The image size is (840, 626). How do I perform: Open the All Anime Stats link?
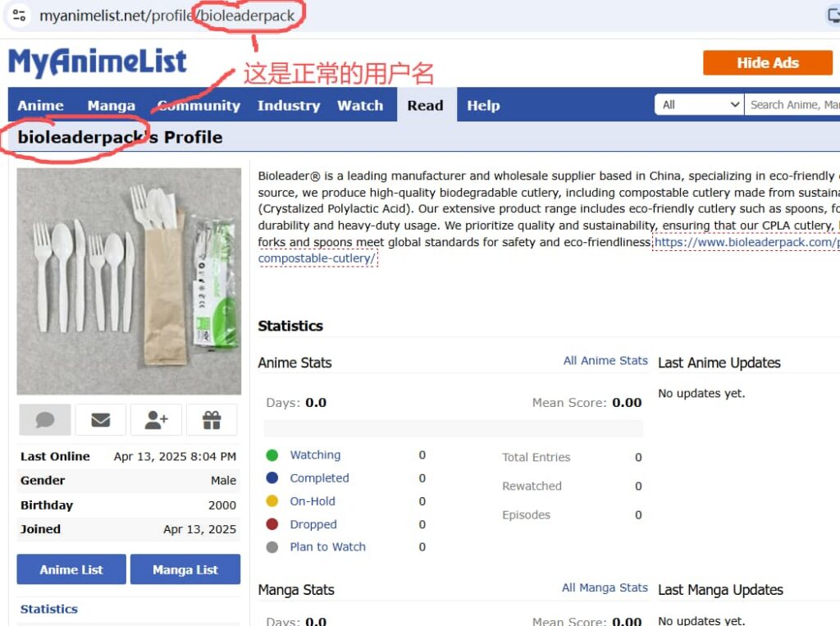605,361
